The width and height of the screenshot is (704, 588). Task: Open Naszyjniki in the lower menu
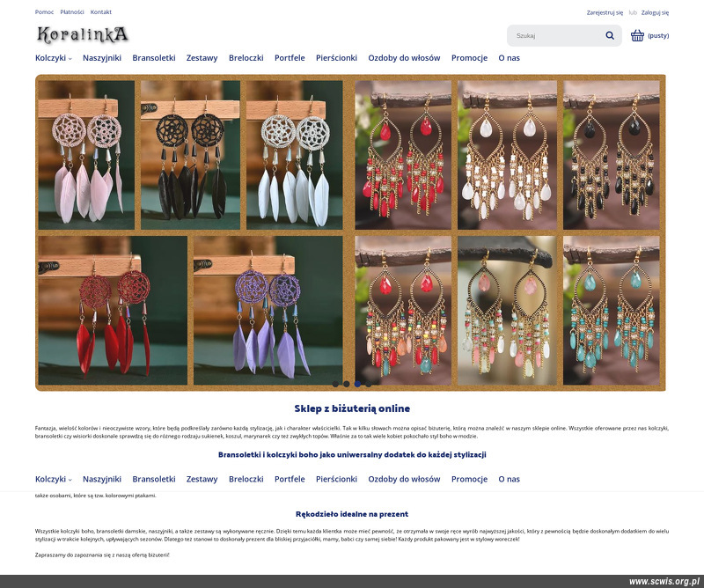pos(102,480)
